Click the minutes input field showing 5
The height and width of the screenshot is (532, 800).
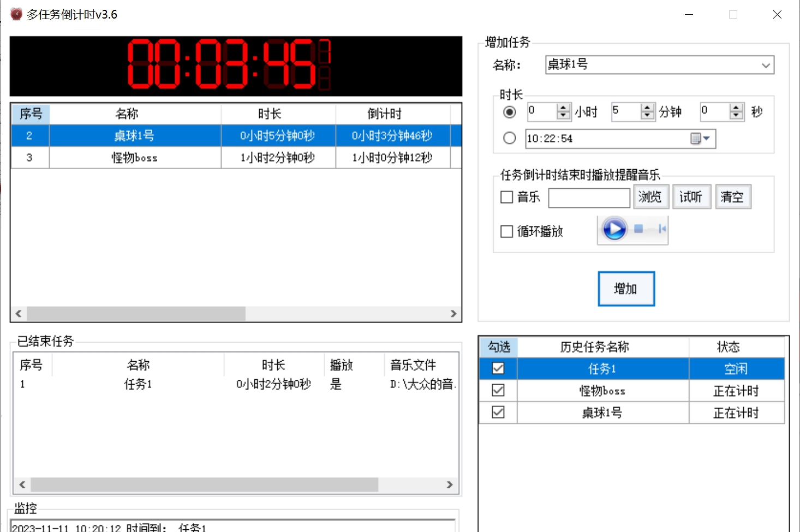point(626,112)
